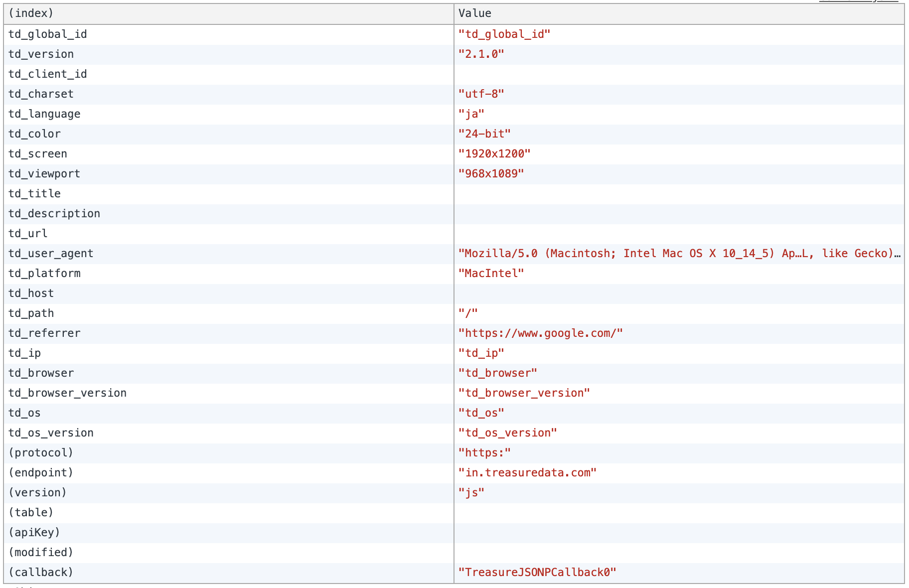Select the td_language row label
Viewport: 909px width, 588px height.
pyautogui.click(x=44, y=114)
